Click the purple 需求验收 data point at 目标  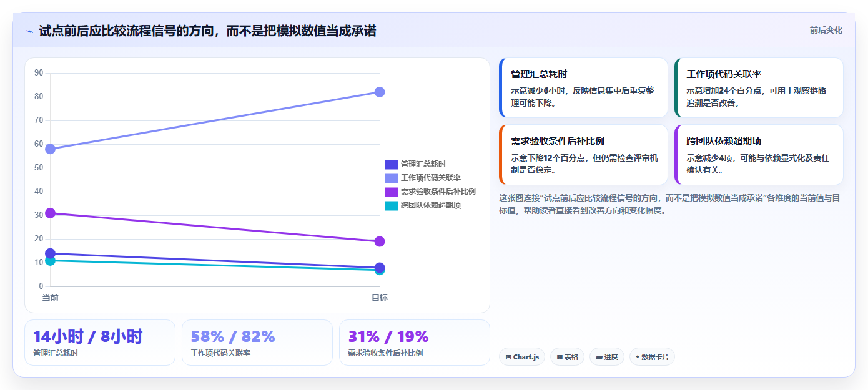380,241
